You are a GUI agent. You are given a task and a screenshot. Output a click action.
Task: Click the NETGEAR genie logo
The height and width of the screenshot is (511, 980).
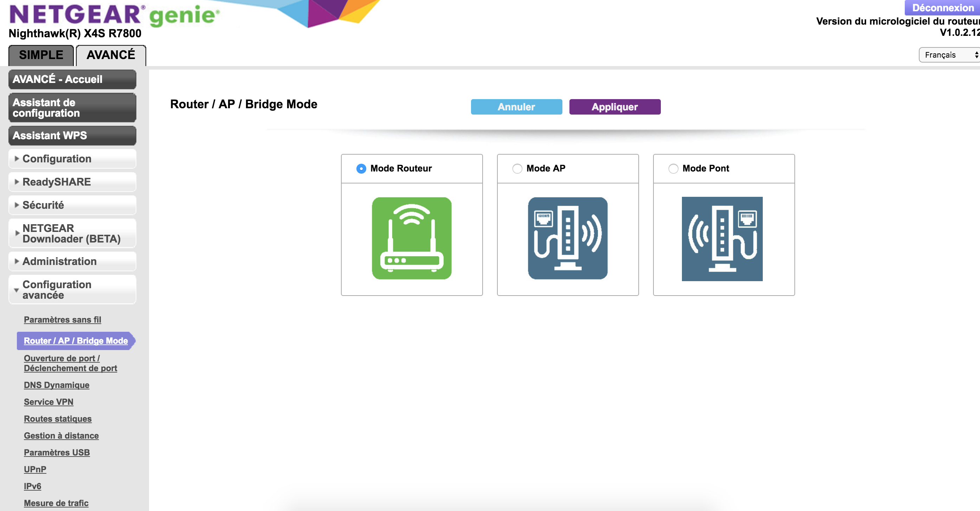(x=114, y=15)
